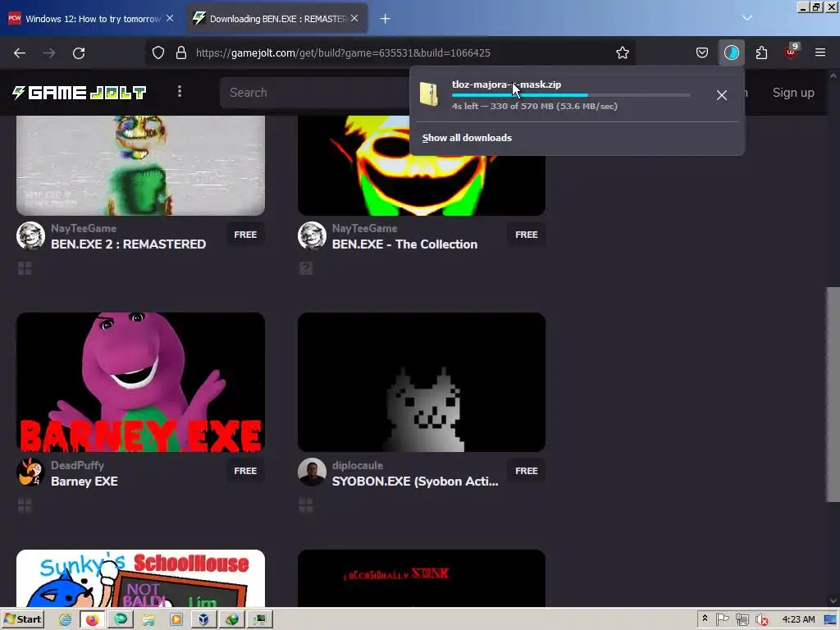Open Sunky's Schoolhouse thumbnail
This screenshot has height=630, width=840.
pos(140,578)
